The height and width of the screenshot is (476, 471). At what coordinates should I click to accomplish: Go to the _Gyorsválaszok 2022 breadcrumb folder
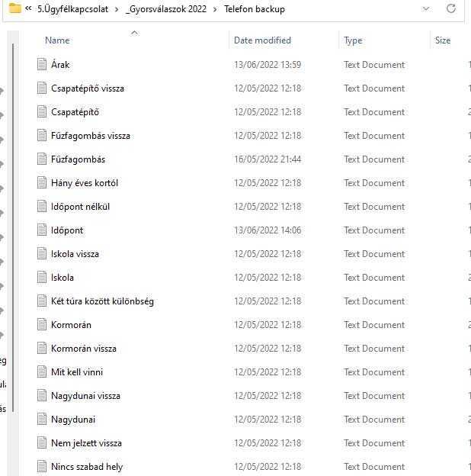tap(164, 9)
